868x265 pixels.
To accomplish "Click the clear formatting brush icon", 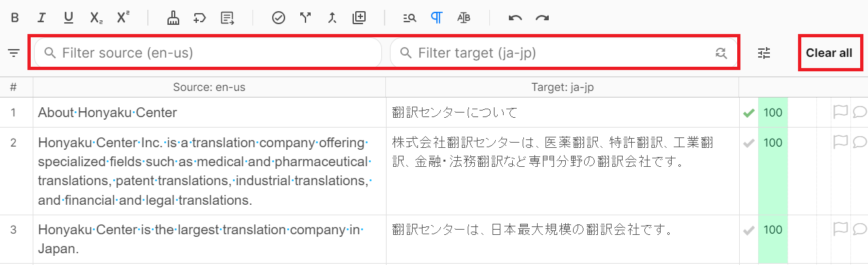I will click(x=173, y=18).
